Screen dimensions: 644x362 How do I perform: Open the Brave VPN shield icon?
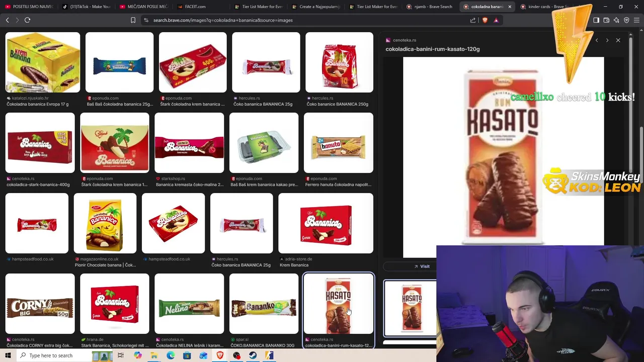point(626,20)
